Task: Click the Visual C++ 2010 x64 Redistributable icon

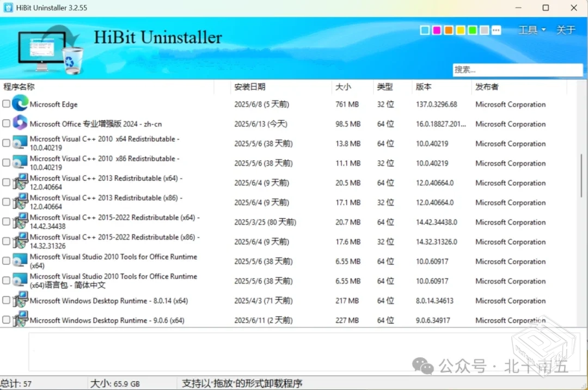Action: pyautogui.click(x=19, y=143)
